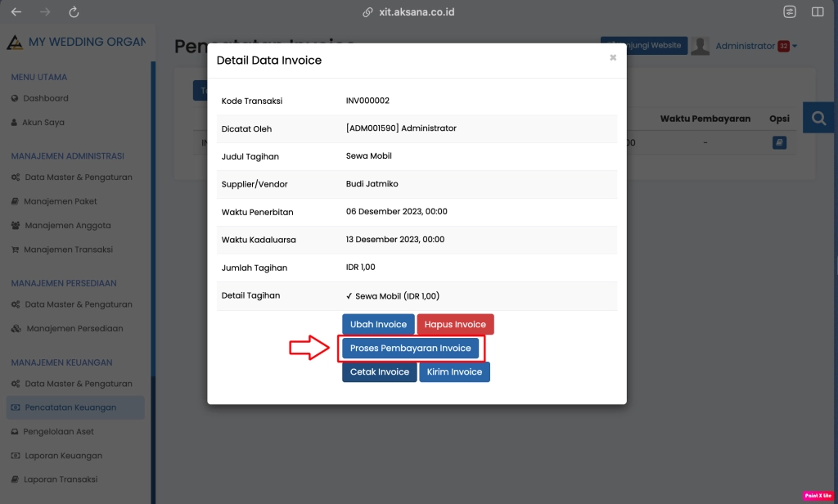The width and height of the screenshot is (838, 504).
Task: Click the notification badge showing 32
Action: [x=783, y=47]
